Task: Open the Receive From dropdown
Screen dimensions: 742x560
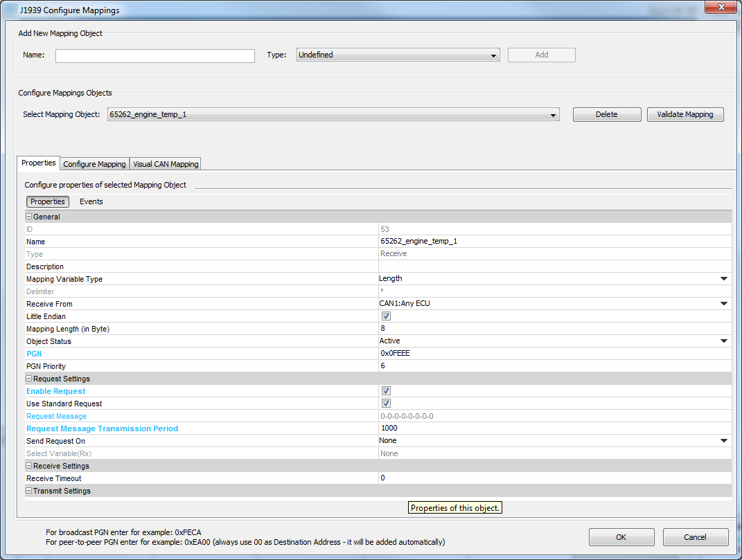Action: 723,303
